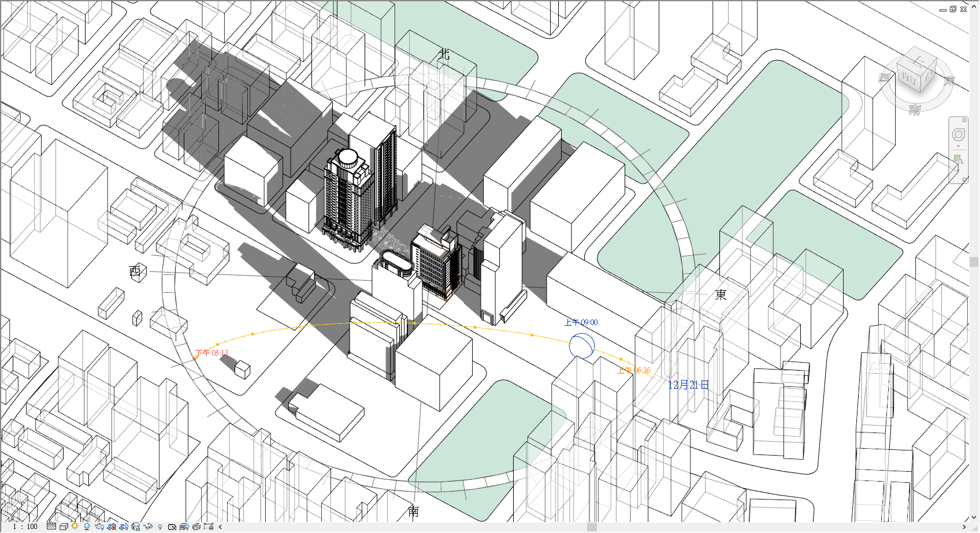Open Visual Style cube icon
980x533 pixels.
[x=64, y=527]
